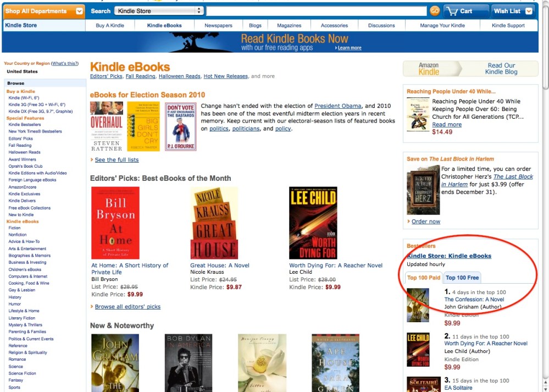Click the page vertical scrollbar
The image size is (549, 392).
click(546, 196)
